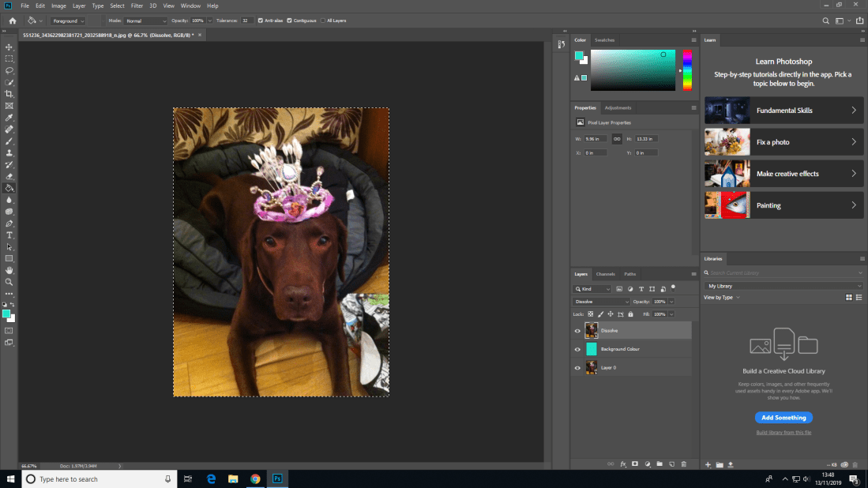Open the layer blend mode Dissolve dropdown

601,302
